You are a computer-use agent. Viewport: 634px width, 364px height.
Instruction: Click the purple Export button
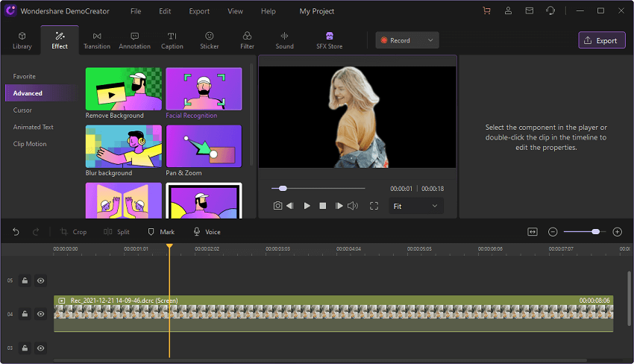coord(601,40)
